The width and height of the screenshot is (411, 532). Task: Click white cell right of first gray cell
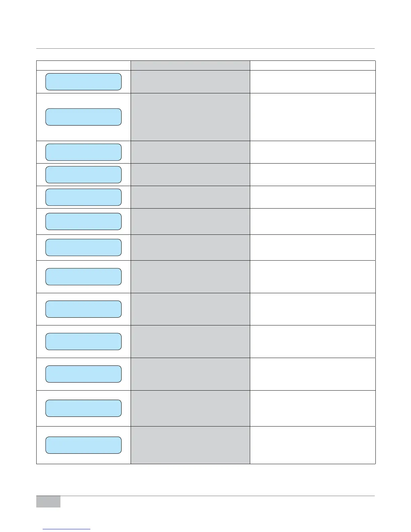pyautogui.click(x=313, y=82)
